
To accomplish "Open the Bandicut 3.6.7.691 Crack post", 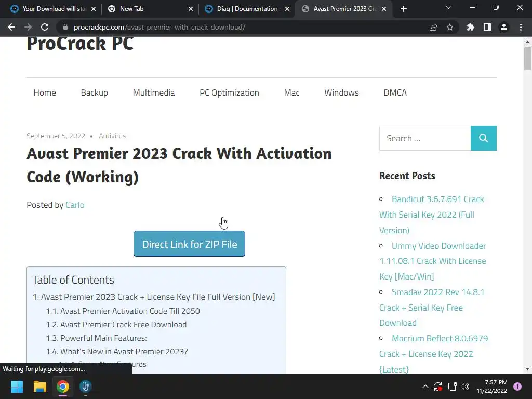I will coord(432,215).
